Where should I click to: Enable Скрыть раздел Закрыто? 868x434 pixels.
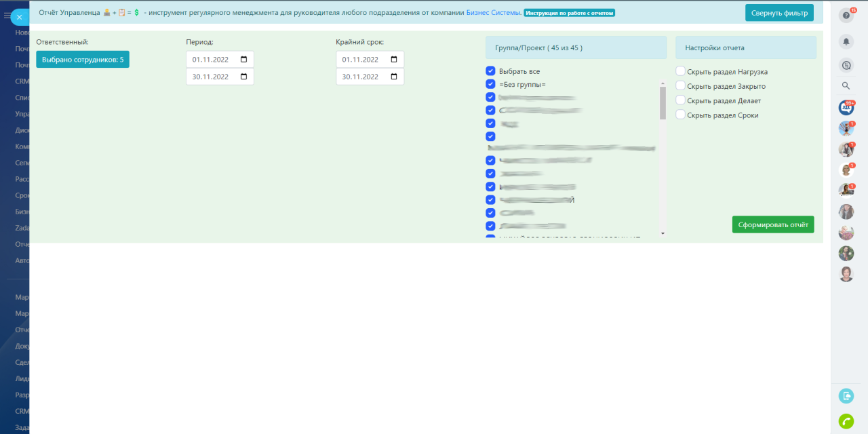pos(681,86)
